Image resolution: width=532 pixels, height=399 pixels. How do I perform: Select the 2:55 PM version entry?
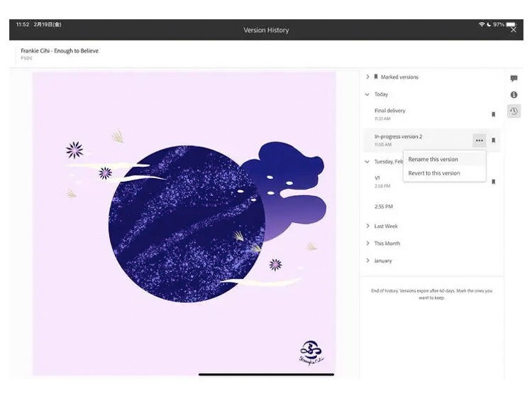431,207
